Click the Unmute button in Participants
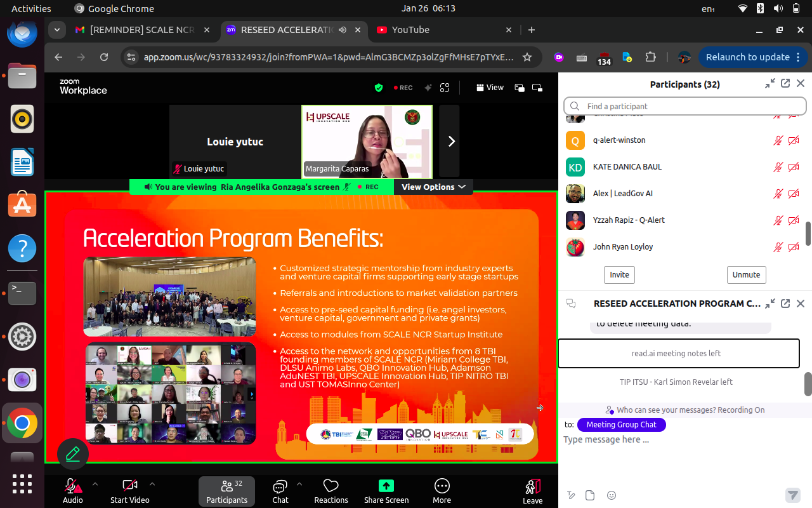This screenshot has height=508, width=812. (x=746, y=275)
